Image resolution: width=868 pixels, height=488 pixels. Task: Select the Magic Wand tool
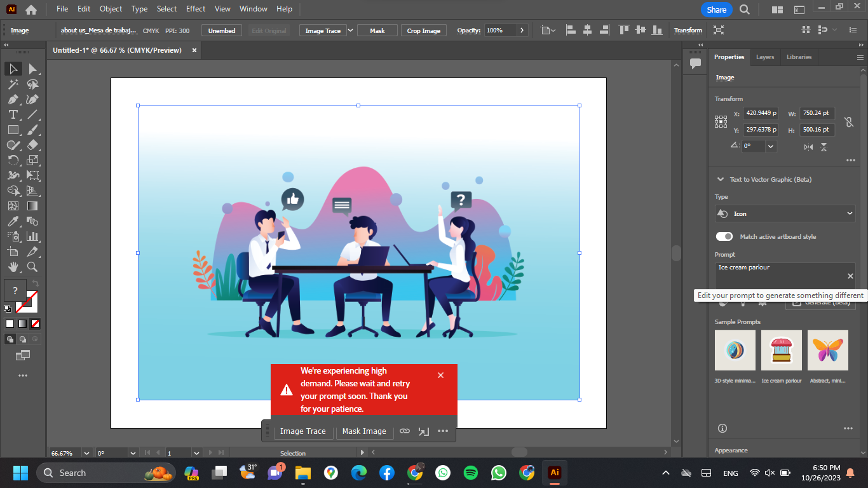13,84
